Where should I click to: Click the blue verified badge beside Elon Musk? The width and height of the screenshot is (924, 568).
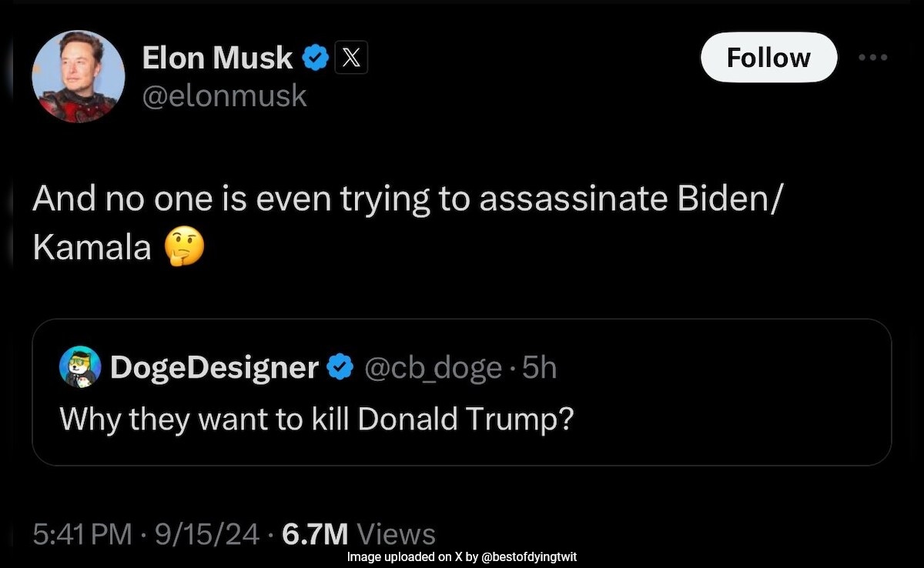pyautogui.click(x=316, y=58)
